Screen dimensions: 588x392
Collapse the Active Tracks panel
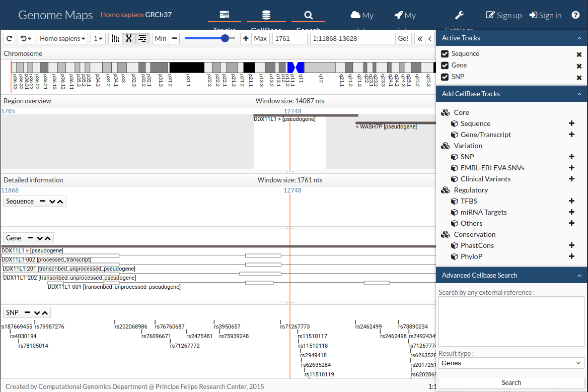[x=579, y=38]
